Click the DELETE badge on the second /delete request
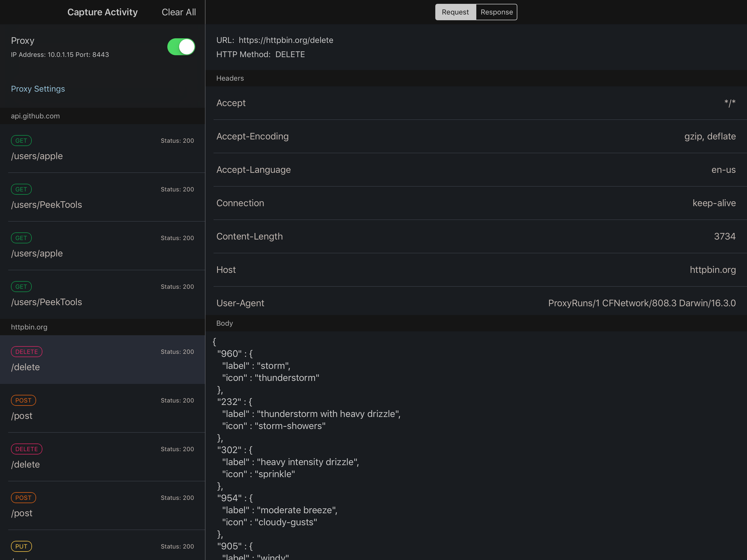Viewport: 747px width, 560px height. tap(26, 449)
